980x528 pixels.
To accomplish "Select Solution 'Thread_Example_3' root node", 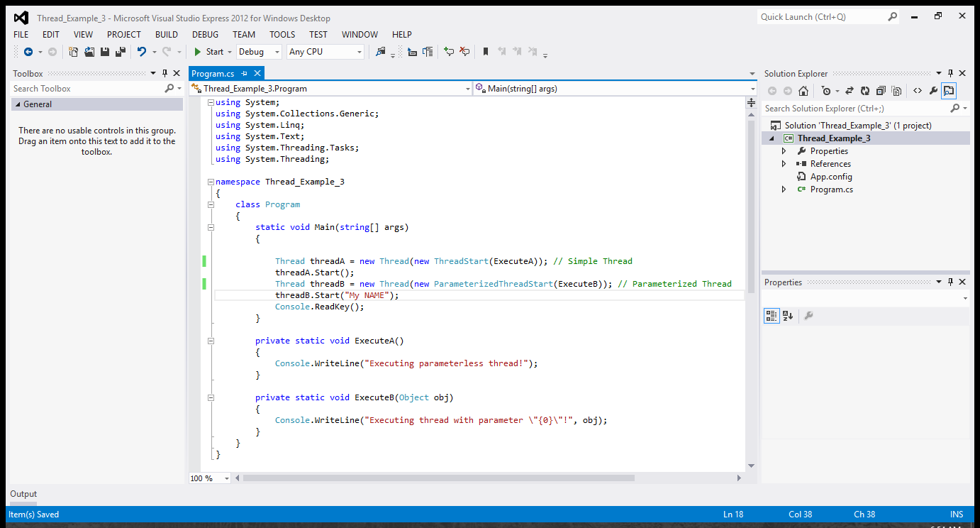I will click(x=858, y=126).
